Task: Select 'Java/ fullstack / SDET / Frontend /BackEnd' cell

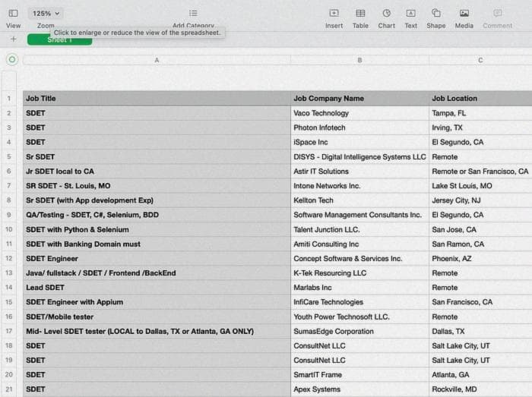Action: point(157,273)
